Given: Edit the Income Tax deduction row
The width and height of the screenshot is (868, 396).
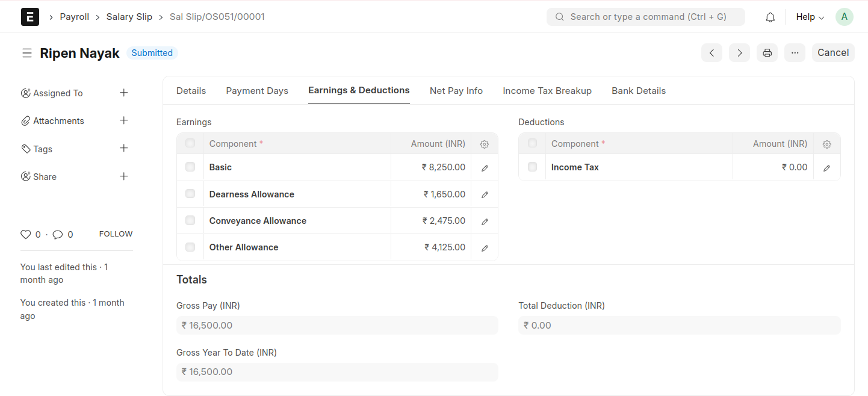Looking at the screenshot, I should coord(826,169).
